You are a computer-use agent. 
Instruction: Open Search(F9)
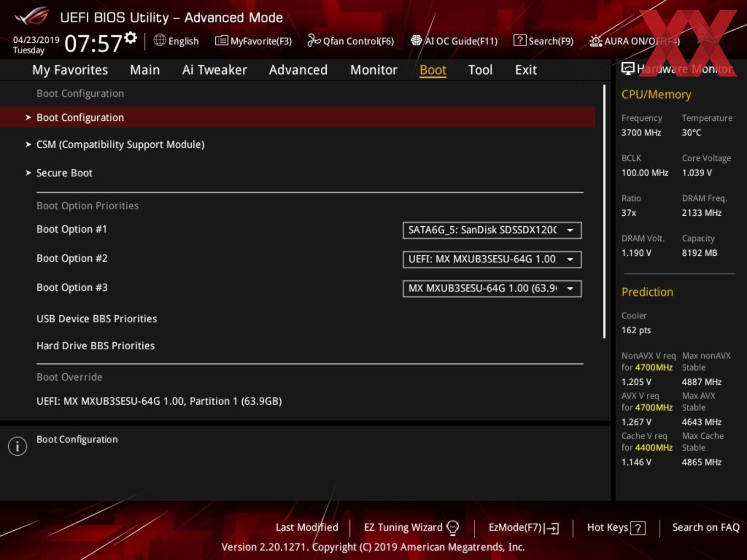click(551, 41)
